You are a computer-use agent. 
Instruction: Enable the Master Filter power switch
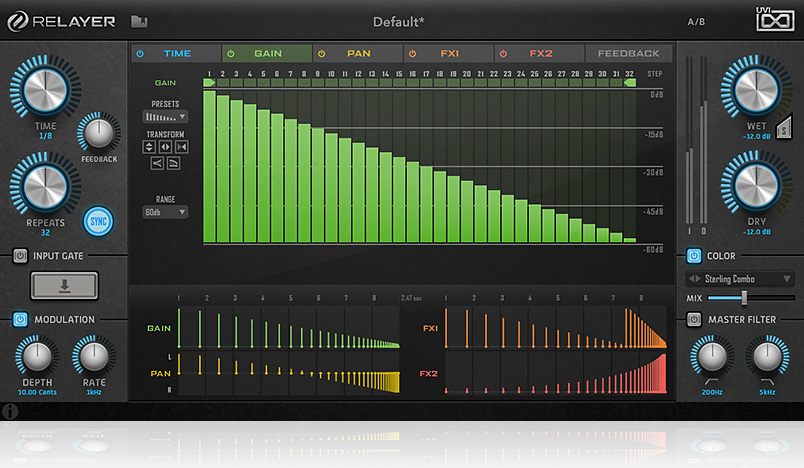[x=693, y=319]
